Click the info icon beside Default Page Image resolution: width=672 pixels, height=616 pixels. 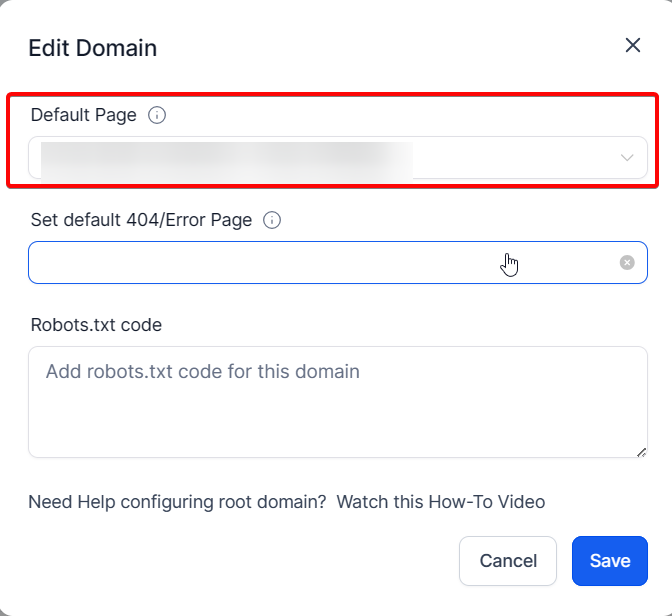tap(157, 115)
